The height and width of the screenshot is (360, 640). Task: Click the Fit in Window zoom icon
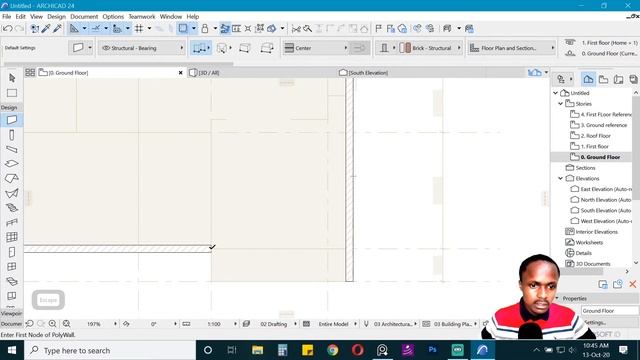(x=67, y=324)
